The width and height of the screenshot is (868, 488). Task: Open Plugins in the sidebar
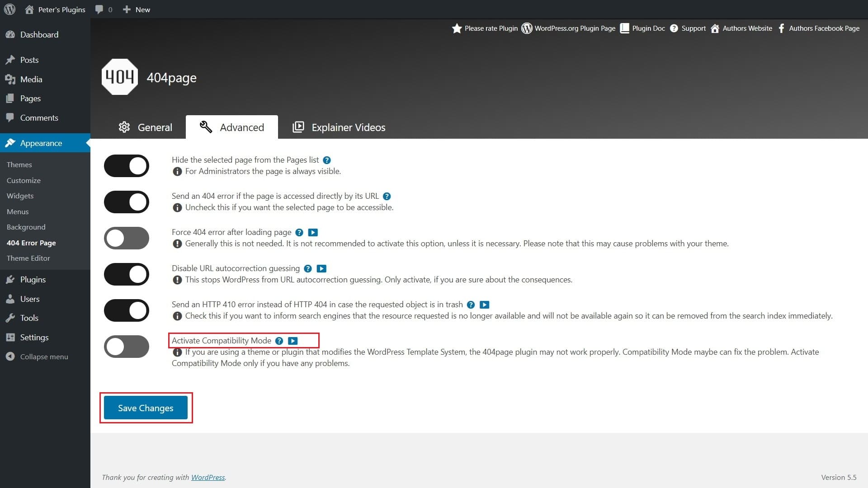(x=45, y=280)
